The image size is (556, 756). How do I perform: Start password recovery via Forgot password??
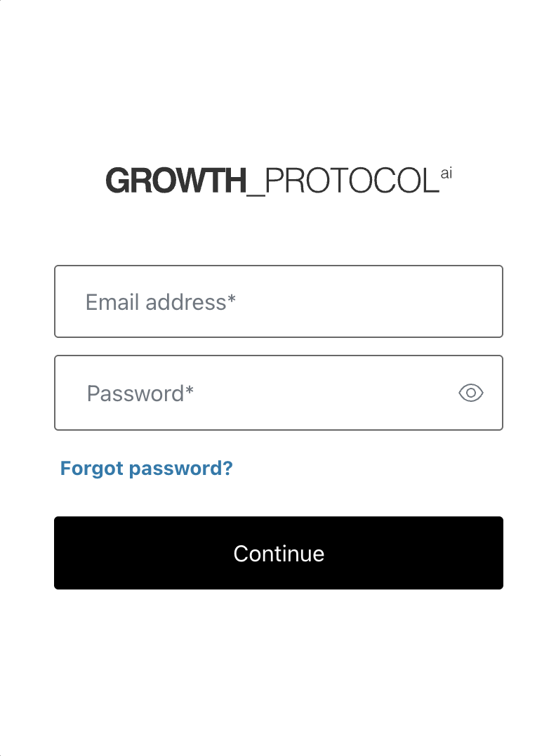(146, 468)
